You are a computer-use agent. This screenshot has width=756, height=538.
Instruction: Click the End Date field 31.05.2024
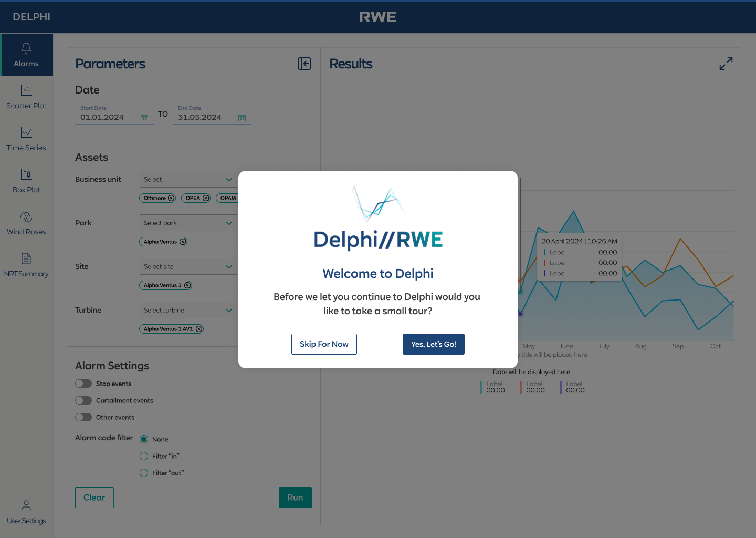(212, 116)
